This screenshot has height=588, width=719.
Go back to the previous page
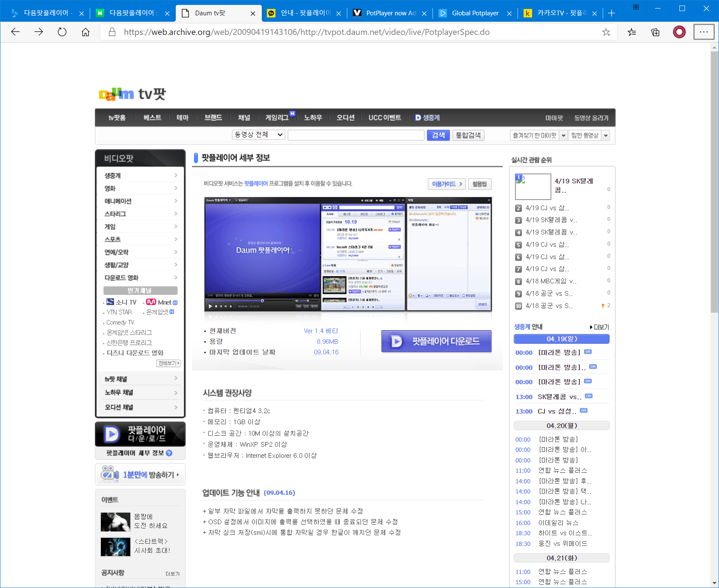click(x=15, y=32)
